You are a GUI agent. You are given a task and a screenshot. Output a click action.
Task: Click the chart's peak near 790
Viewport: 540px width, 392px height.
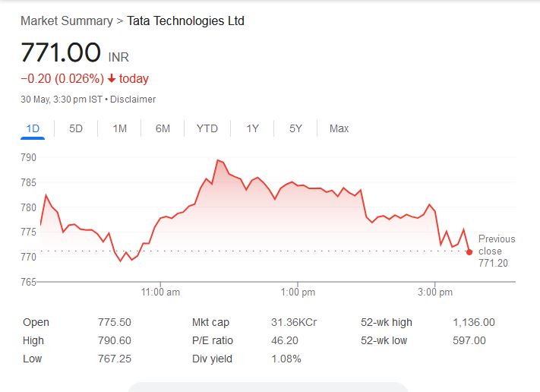coord(218,160)
